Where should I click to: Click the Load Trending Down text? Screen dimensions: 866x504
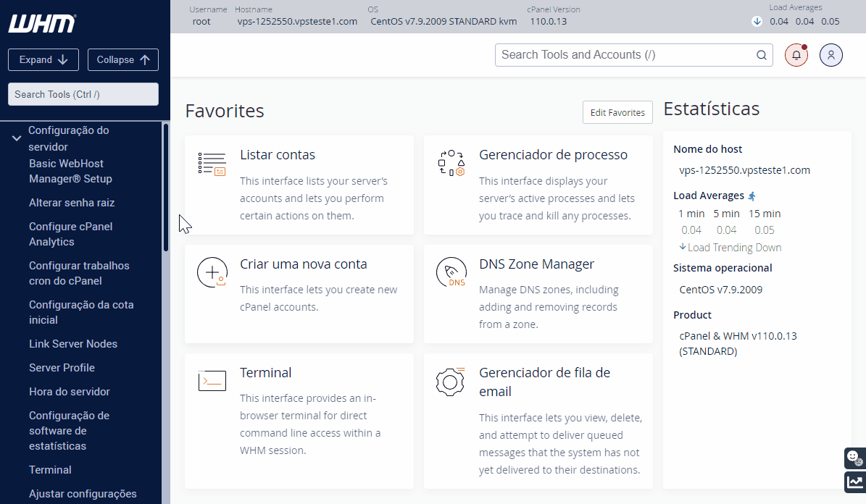(x=734, y=248)
